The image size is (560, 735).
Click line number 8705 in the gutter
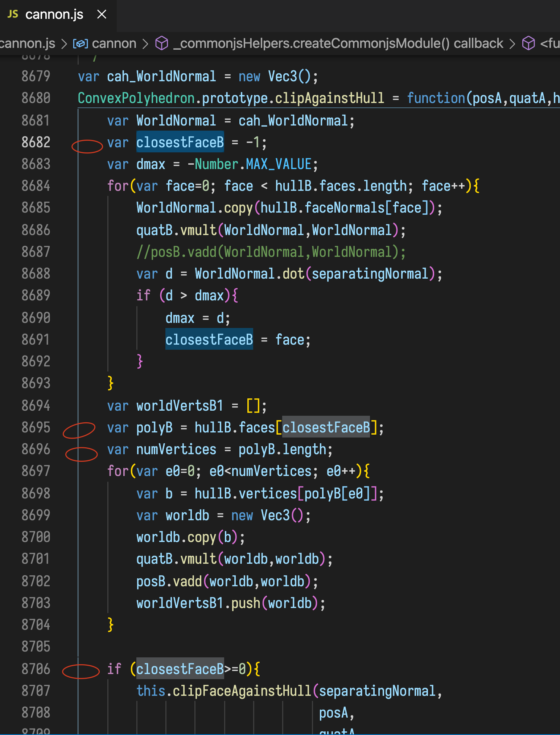click(x=36, y=647)
